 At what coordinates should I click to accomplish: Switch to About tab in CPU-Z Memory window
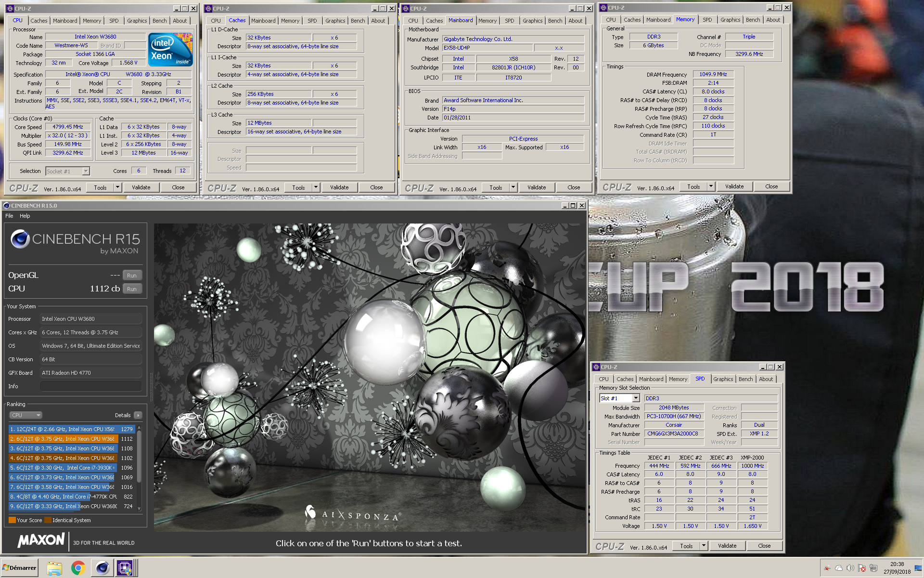[773, 20]
